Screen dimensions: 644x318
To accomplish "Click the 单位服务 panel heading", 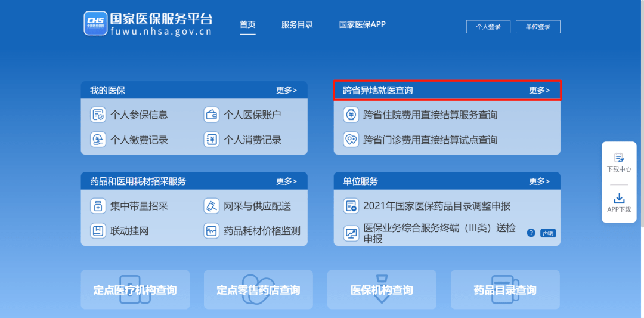I will tap(361, 181).
